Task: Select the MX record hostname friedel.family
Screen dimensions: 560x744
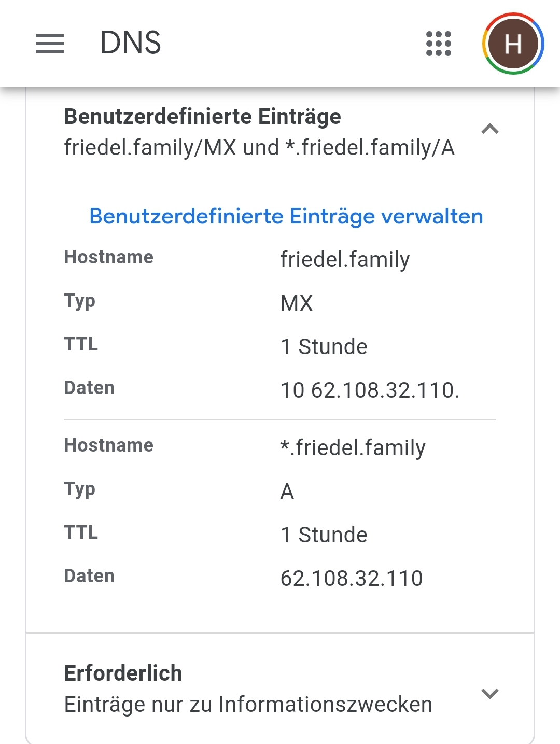Action: pyautogui.click(x=345, y=259)
